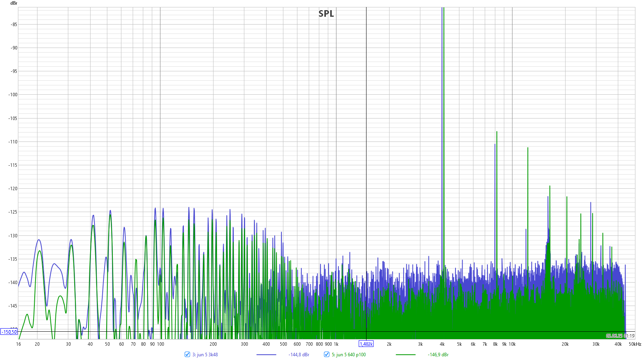Image resolution: width=644 pixels, height=359 pixels.
Task: Select the '3: jun 5 3k48' legend label
Action: pos(205,355)
